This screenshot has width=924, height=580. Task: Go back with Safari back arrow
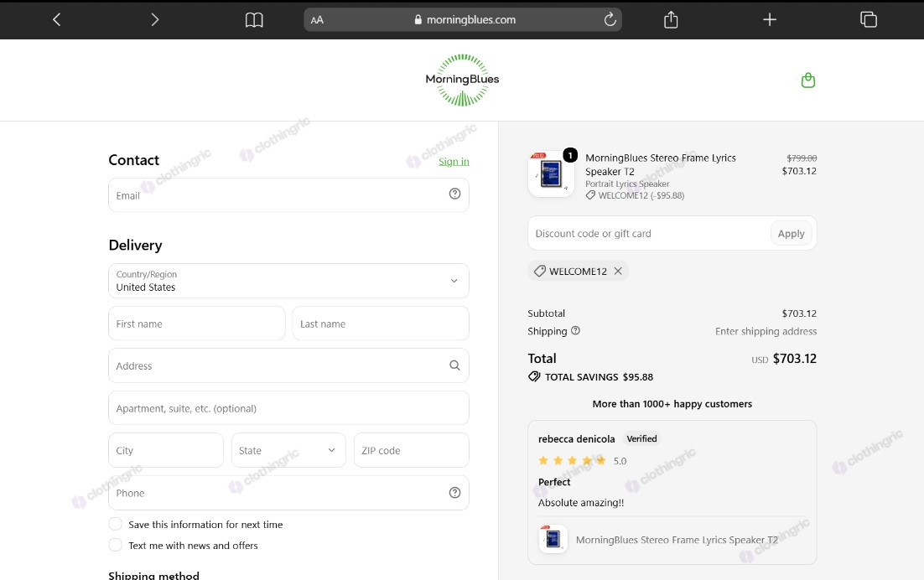[x=56, y=19]
